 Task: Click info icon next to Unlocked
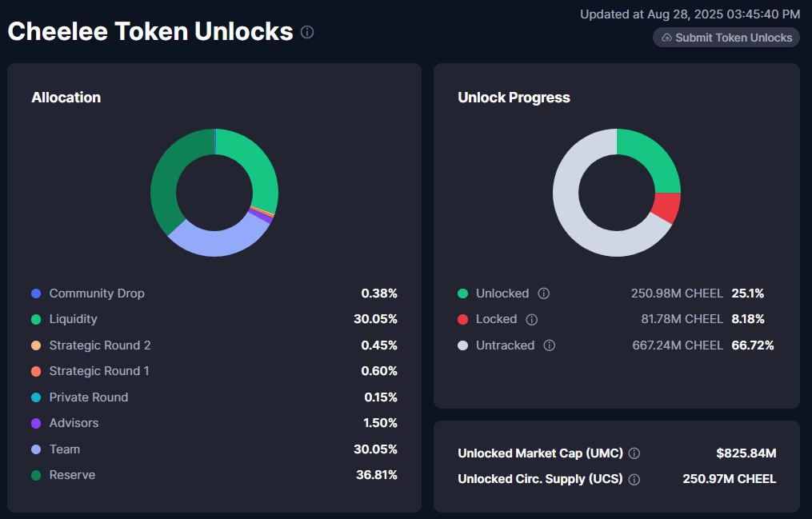click(544, 293)
